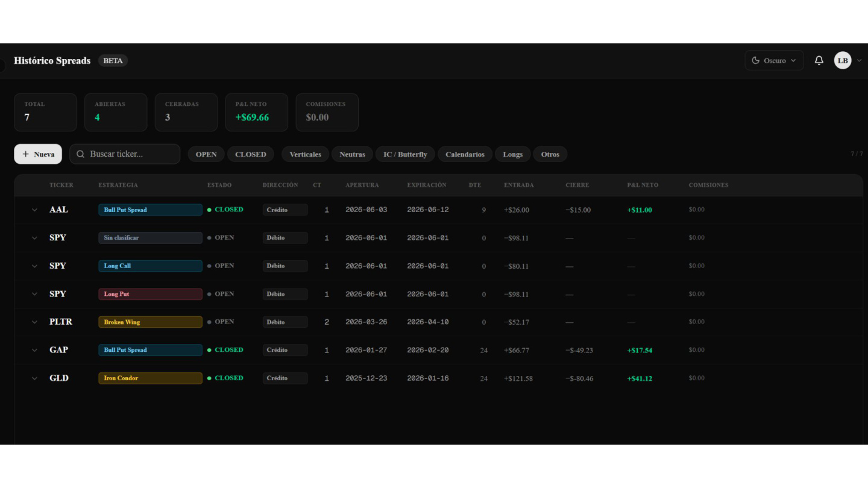Click the Sin clasificar strategy tag

[x=150, y=238]
